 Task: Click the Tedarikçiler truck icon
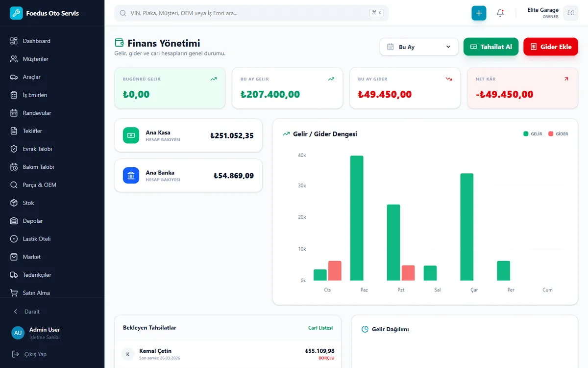click(14, 275)
